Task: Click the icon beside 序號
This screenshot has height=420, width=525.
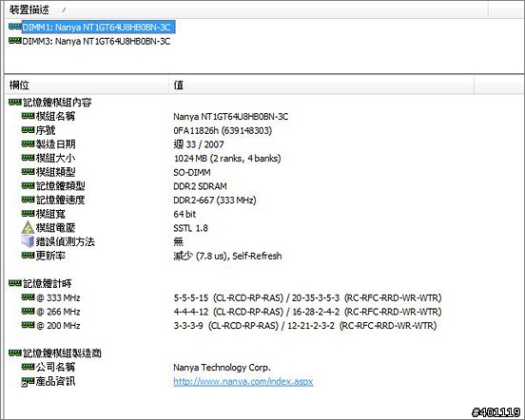Action: pos(29,130)
